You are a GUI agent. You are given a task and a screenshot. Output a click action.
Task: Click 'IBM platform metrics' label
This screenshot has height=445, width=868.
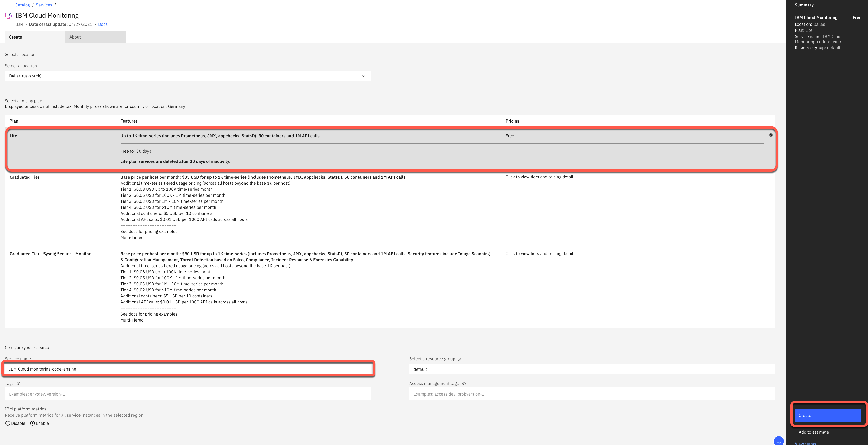pyautogui.click(x=25, y=409)
